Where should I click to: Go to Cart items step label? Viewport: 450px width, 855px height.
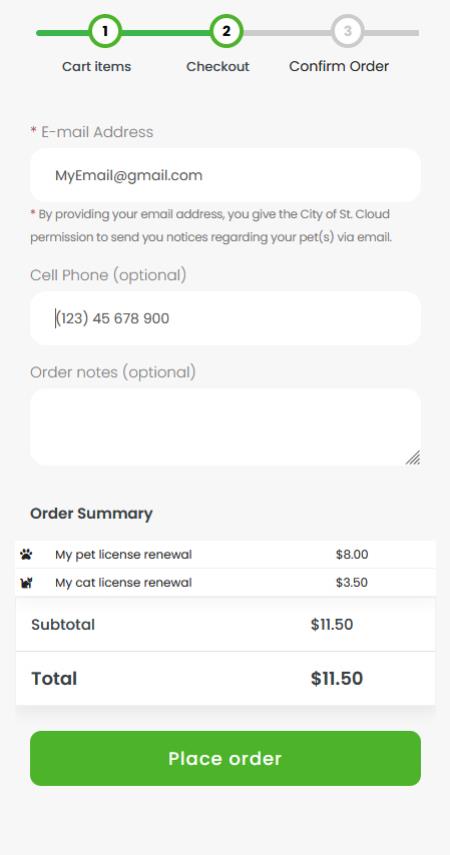(97, 67)
